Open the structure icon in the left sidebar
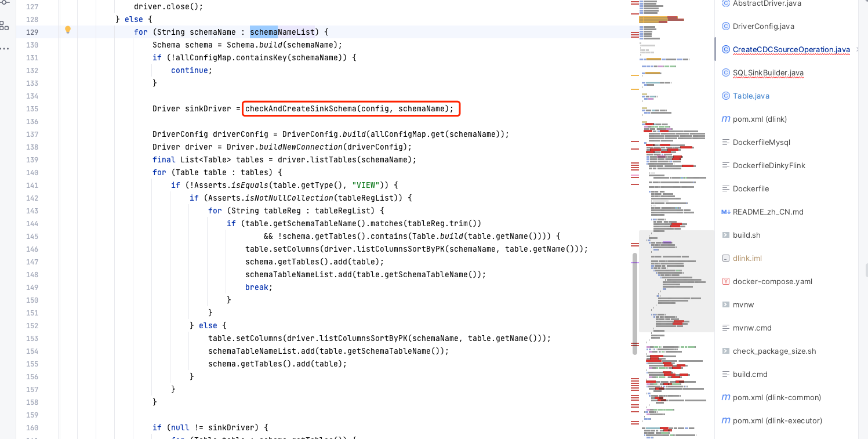Screen dimensions: 868x439 click(6, 27)
